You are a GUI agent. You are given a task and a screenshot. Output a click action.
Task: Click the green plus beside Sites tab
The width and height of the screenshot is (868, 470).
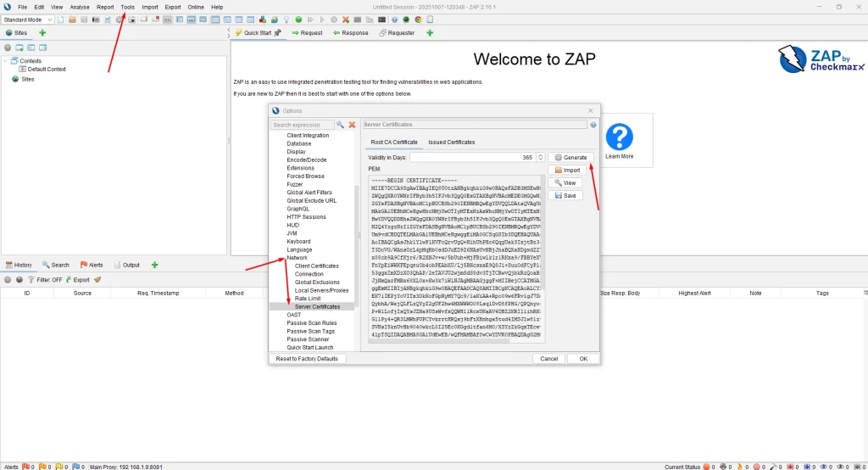tap(42, 32)
